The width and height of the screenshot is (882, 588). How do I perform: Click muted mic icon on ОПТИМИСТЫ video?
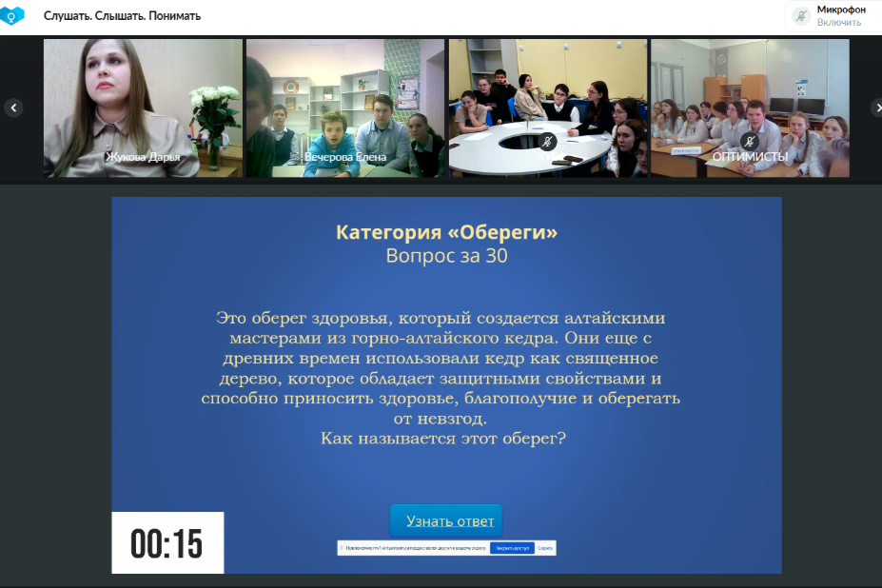coord(750,142)
